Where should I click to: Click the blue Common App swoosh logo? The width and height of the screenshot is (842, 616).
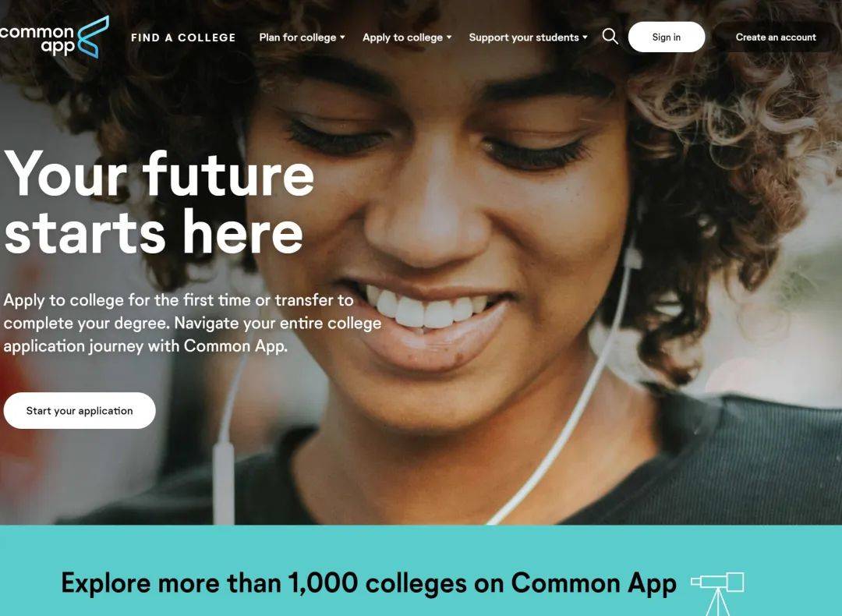pos(93,37)
